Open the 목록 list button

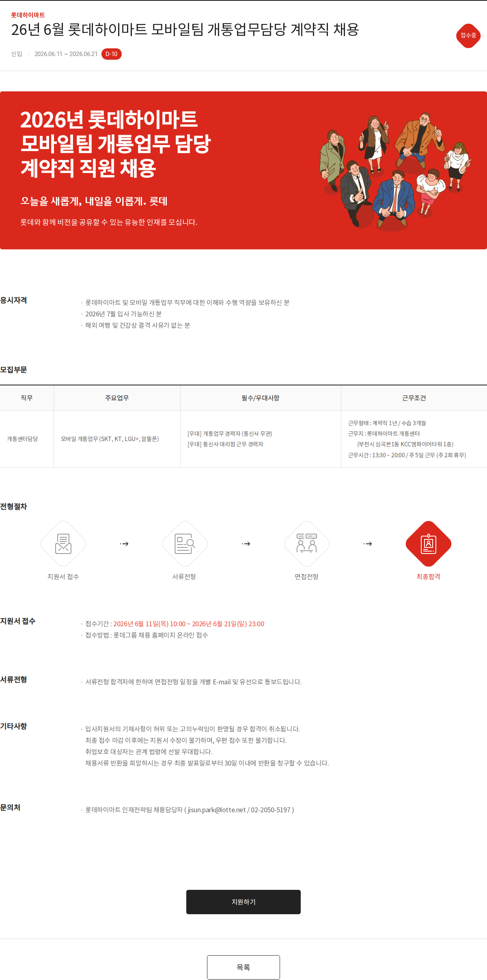(x=243, y=967)
